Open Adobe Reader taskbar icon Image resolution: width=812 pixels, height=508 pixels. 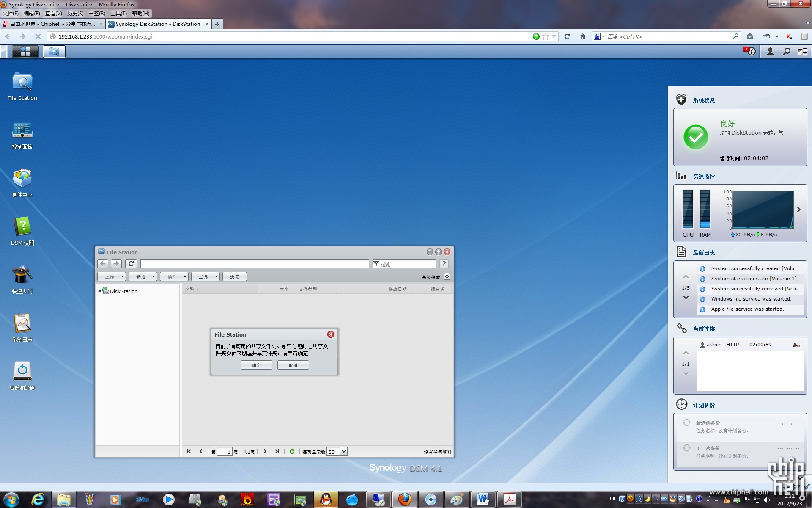pyautogui.click(x=509, y=500)
